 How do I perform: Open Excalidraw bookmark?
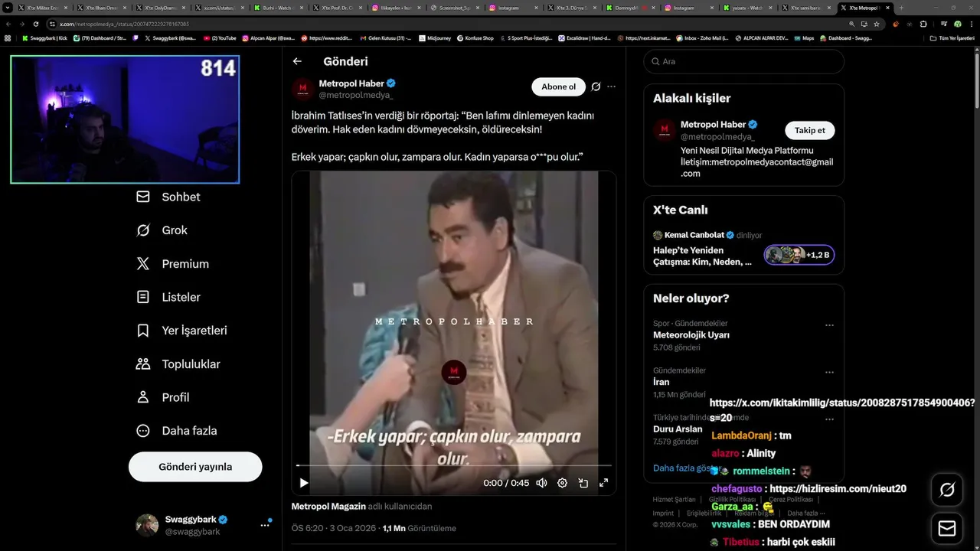[584, 37]
